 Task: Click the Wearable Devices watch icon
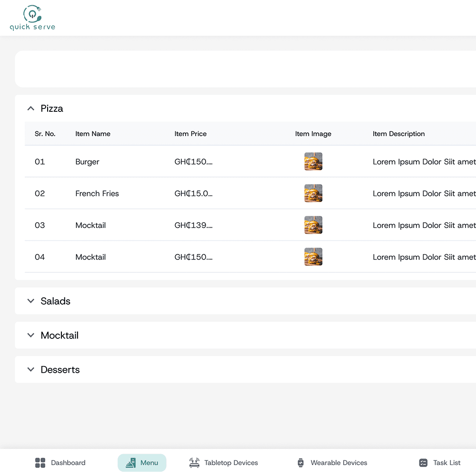tap(301, 463)
